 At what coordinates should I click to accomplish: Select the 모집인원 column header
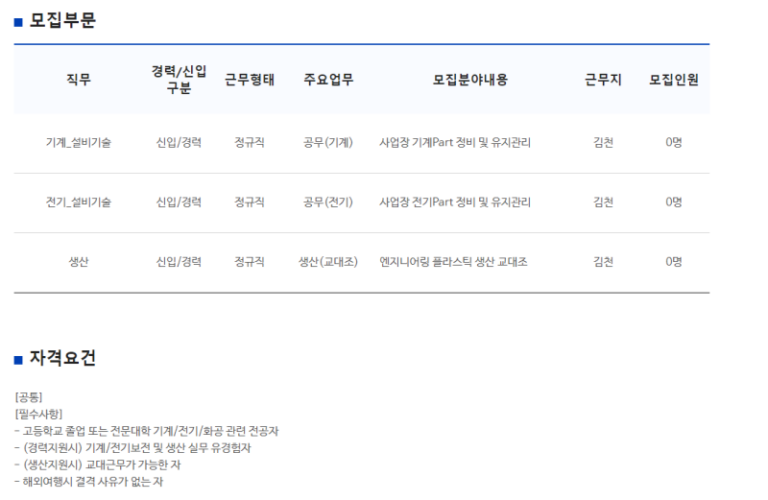673,80
